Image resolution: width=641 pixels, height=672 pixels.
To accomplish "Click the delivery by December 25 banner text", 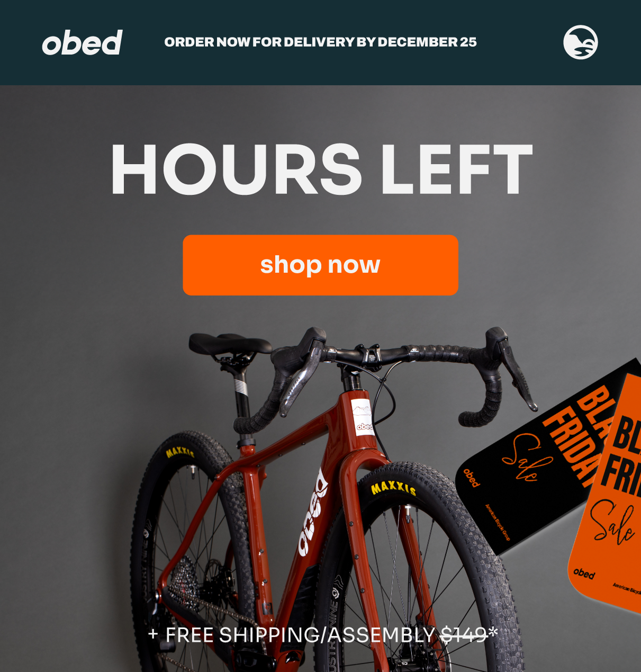I will pos(320,42).
